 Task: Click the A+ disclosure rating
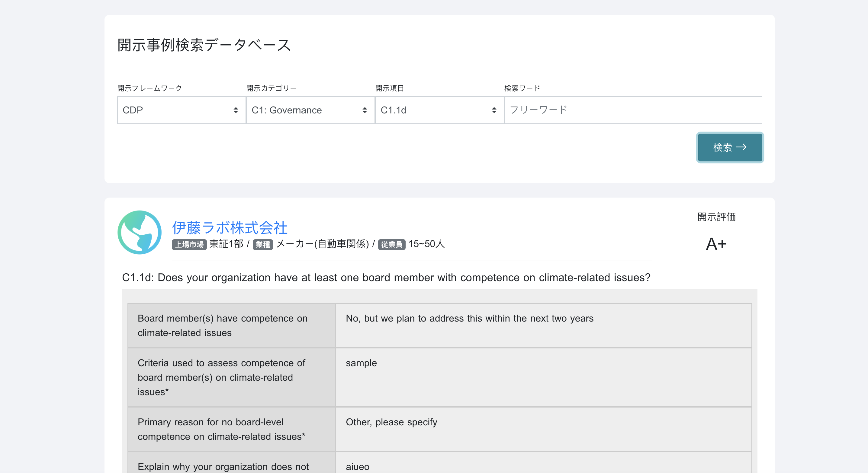tap(716, 244)
